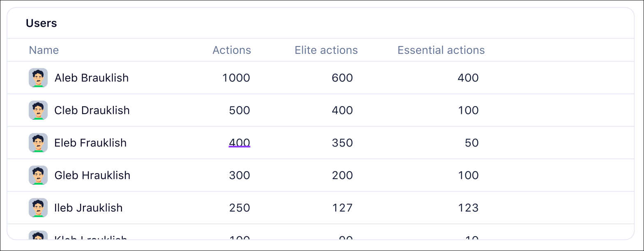Click Ileb Jrauklish name text
The image size is (644, 251).
click(88, 208)
